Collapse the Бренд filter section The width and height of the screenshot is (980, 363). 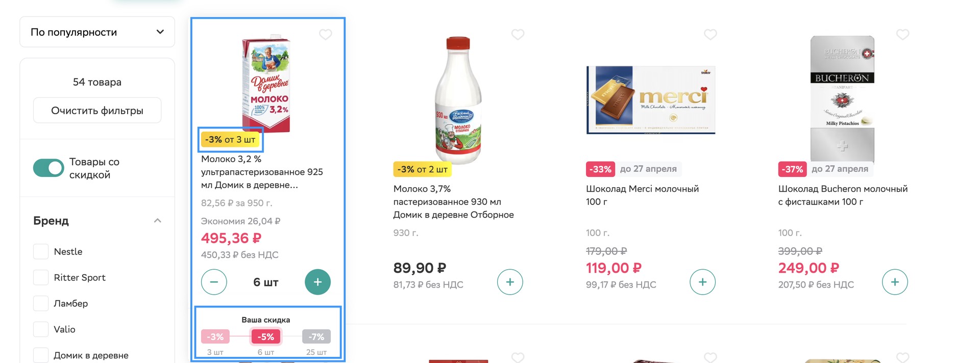click(157, 221)
